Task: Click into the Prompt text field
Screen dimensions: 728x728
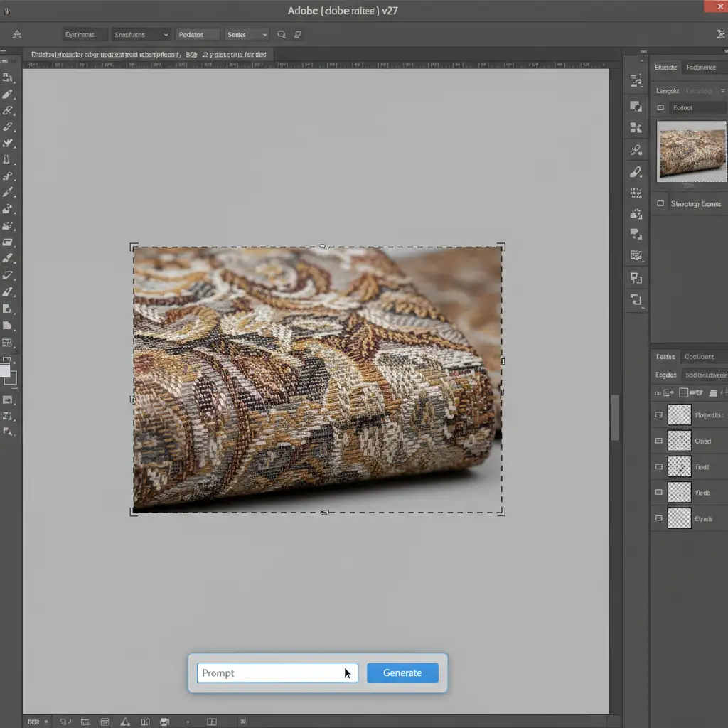Action: pos(270,673)
